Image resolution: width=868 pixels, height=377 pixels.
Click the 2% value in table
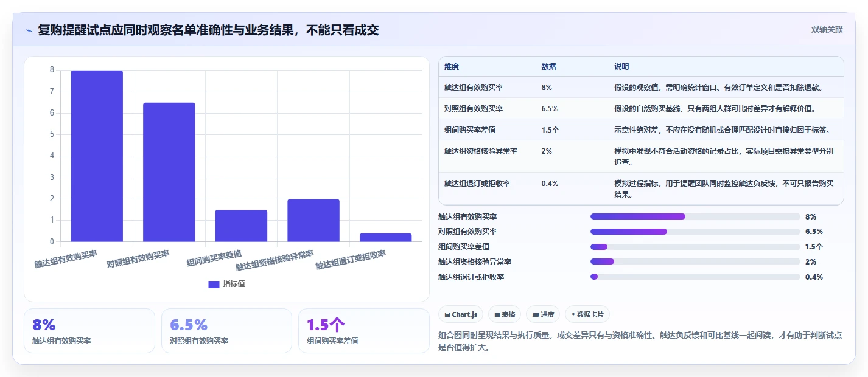[547, 151]
